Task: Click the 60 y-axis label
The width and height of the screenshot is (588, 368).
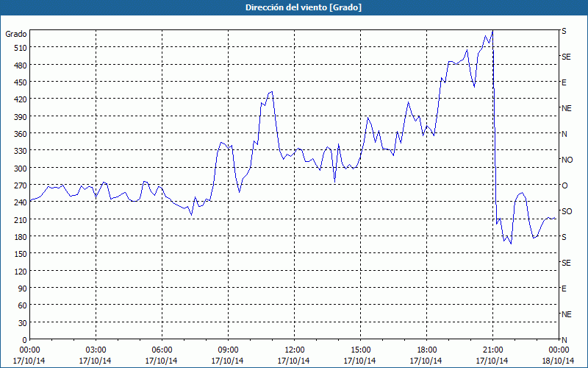Action: coord(23,305)
